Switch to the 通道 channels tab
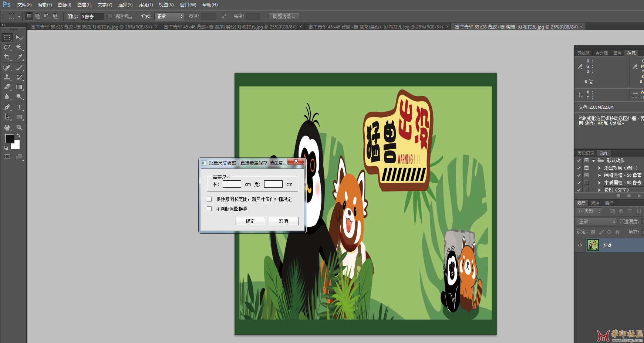Viewport: 644px width, 343px height. (595, 203)
